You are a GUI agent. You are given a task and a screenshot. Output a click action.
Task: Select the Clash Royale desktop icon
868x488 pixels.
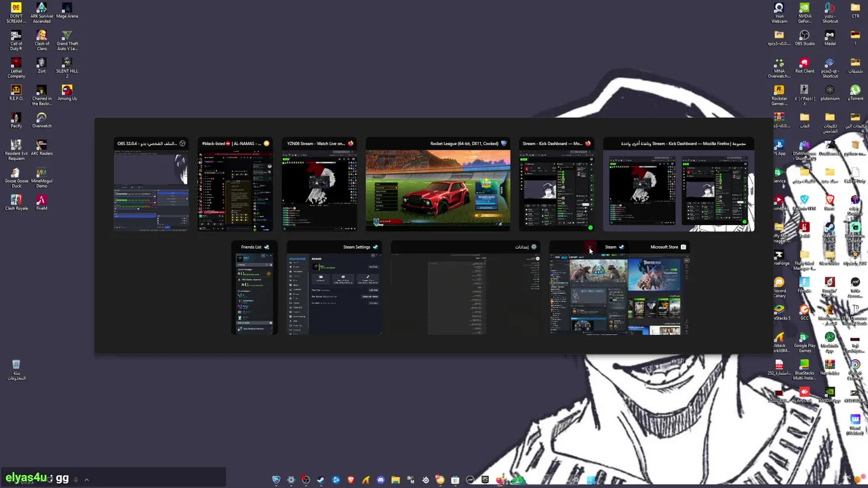tap(16, 203)
